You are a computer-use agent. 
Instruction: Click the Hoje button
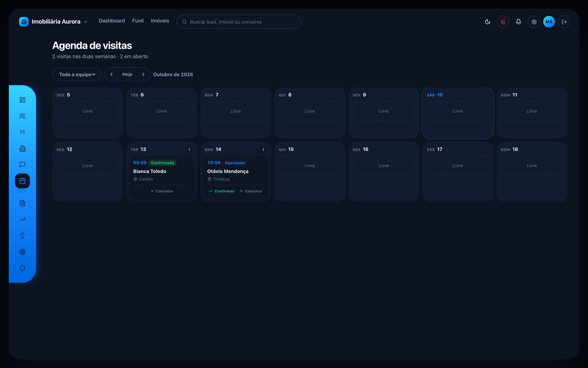[127, 74]
